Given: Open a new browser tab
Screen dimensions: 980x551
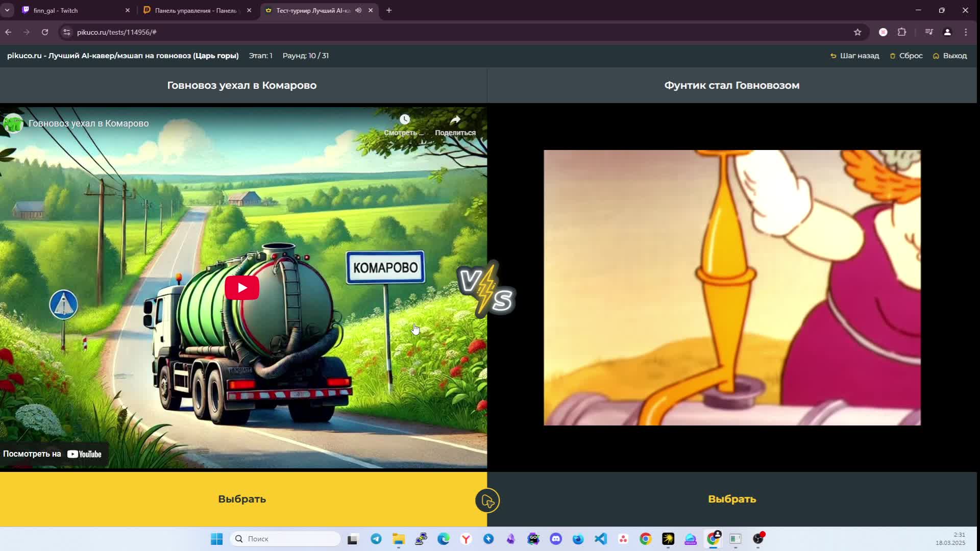Looking at the screenshot, I should 389,10.
